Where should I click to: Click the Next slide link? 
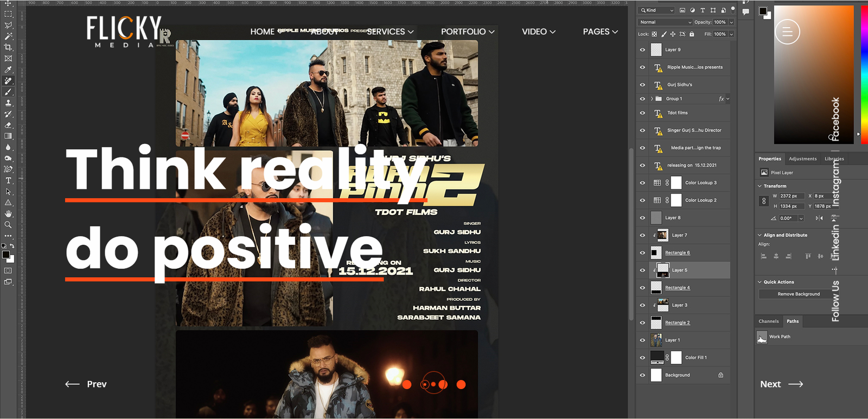click(782, 384)
